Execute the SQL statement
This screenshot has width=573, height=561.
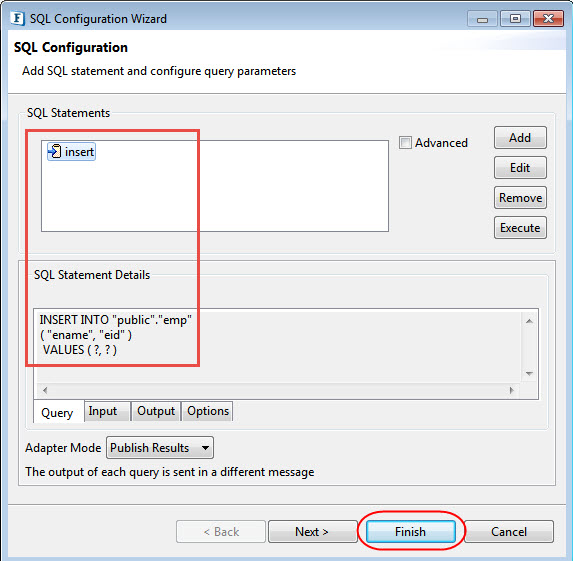pos(520,228)
